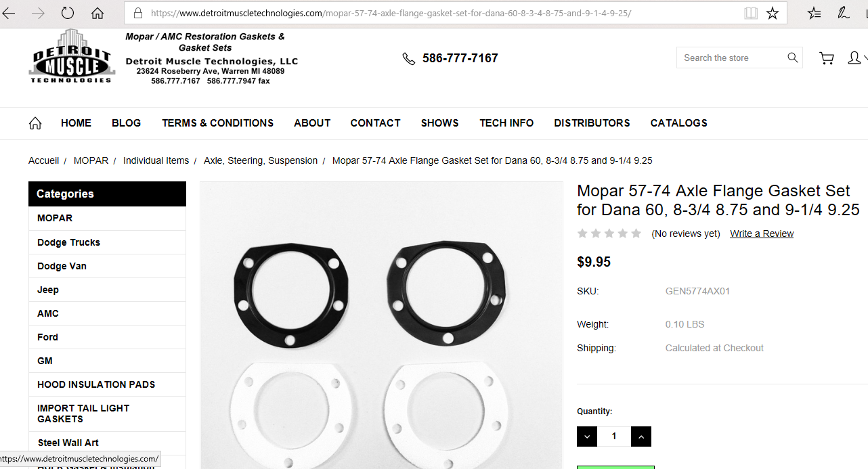Image resolution: width=868 pixels, height=469 pixels.
Task: Open reading view book icon
Action: [750, 13]
